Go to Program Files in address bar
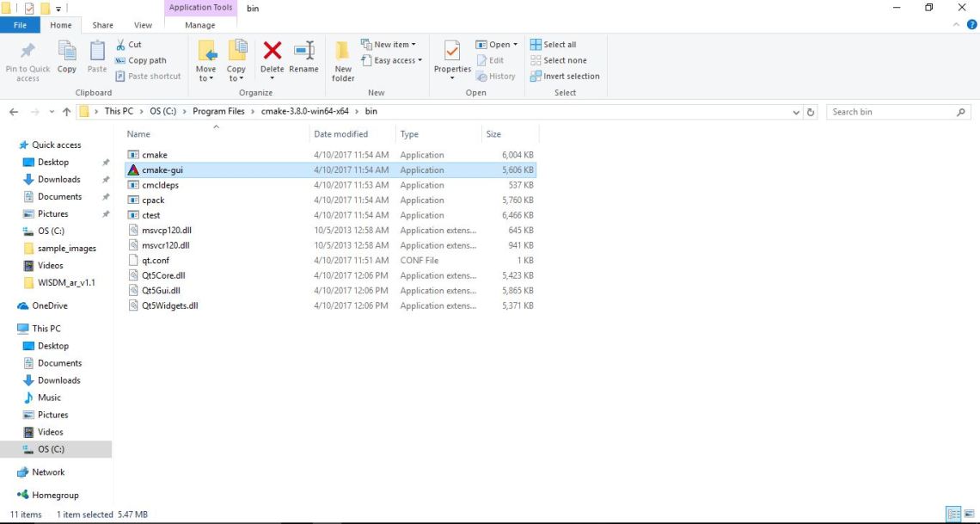The height and width of the screenshot is (524, 980). coord(218,111)
